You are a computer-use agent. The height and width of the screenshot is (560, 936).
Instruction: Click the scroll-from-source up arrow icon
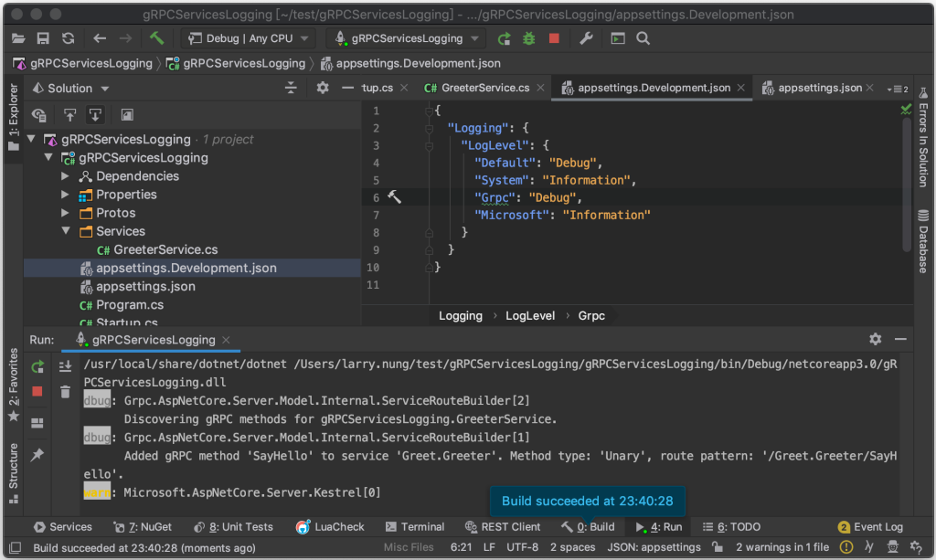pyautogui.click(x=69, y=114)
